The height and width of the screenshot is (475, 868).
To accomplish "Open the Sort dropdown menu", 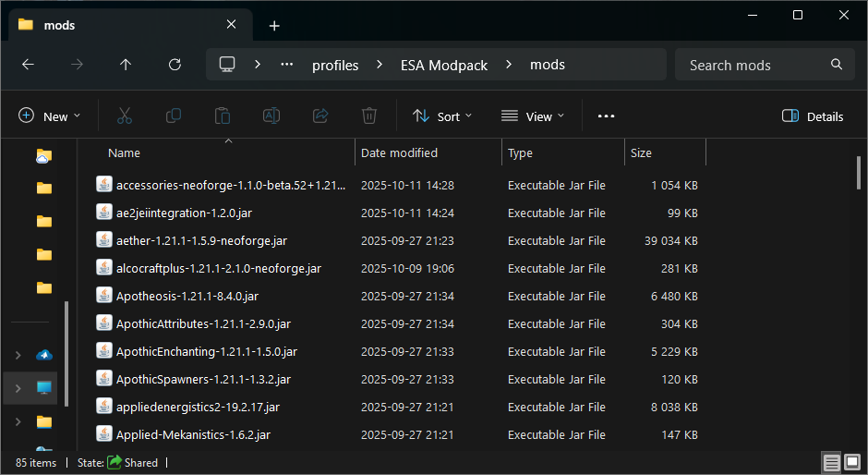I will click(x=442, y=116).
